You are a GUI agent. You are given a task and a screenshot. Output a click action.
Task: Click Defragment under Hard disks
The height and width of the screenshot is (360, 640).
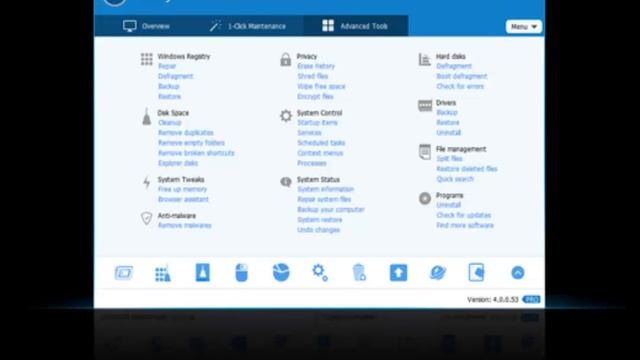(454, 66)
